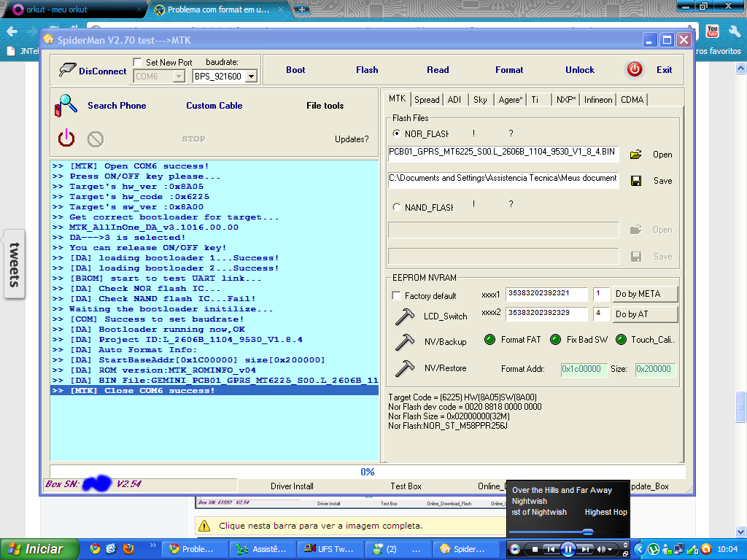
Task: Click the Unlock button
Action: point(580,70)
